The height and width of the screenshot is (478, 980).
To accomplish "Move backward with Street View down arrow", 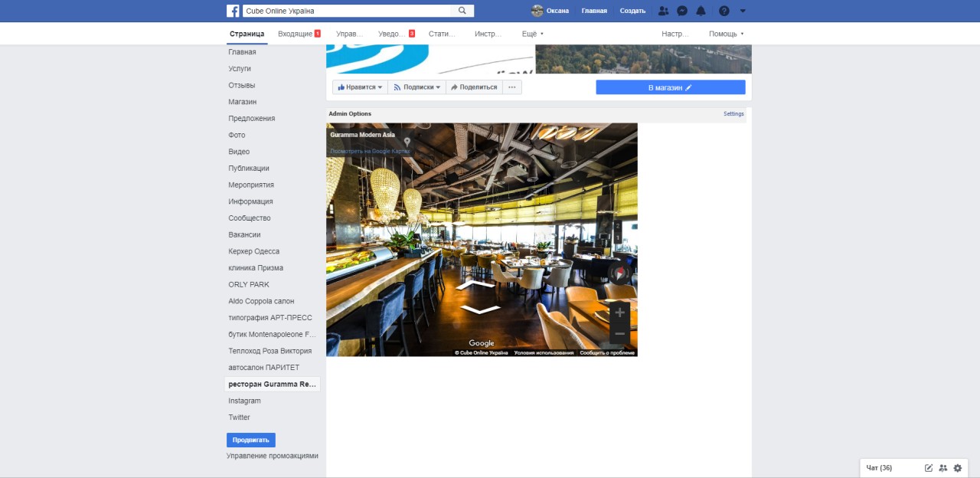I will click(479, 309).
